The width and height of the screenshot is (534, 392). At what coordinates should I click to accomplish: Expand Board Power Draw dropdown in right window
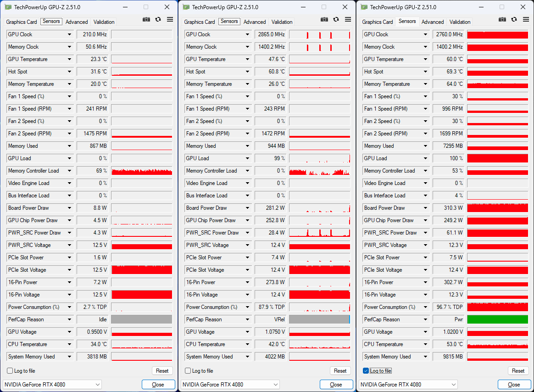(x=426, y=208)
